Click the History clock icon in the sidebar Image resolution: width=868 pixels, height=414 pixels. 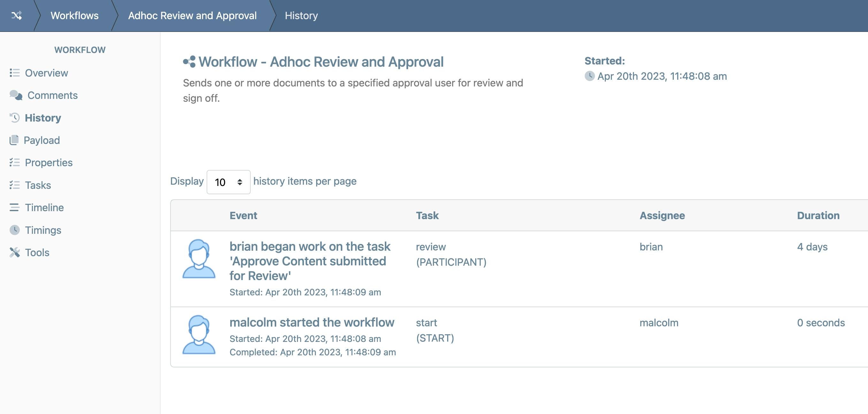(14, 118)
